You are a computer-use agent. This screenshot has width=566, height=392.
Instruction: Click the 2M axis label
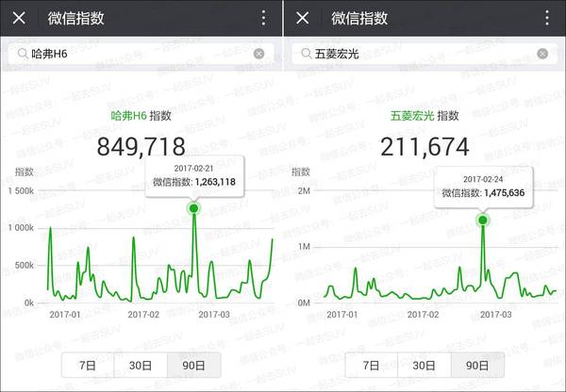tap(304, 190)
